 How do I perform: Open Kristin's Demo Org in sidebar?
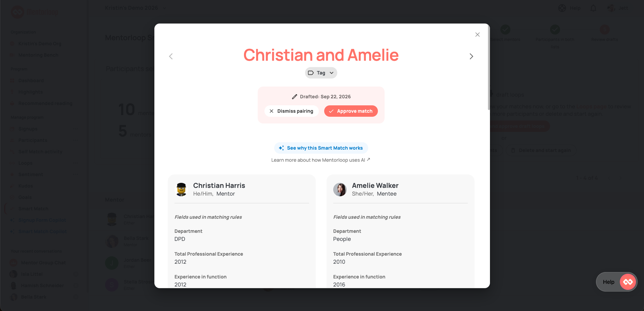(x=40, y=44)
